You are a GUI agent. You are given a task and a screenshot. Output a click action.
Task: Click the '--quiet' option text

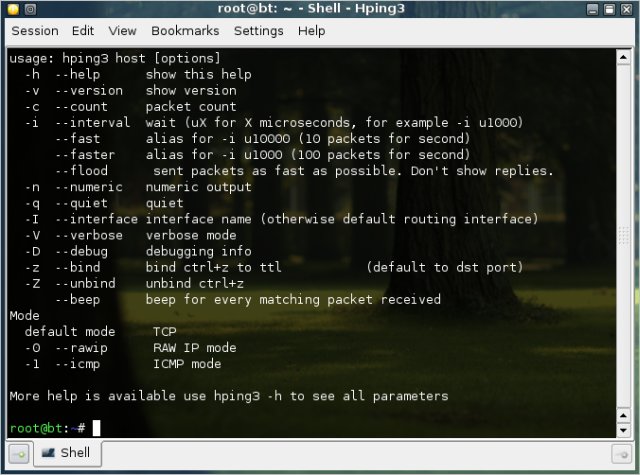pyautogui.click(x=81, y=203)
